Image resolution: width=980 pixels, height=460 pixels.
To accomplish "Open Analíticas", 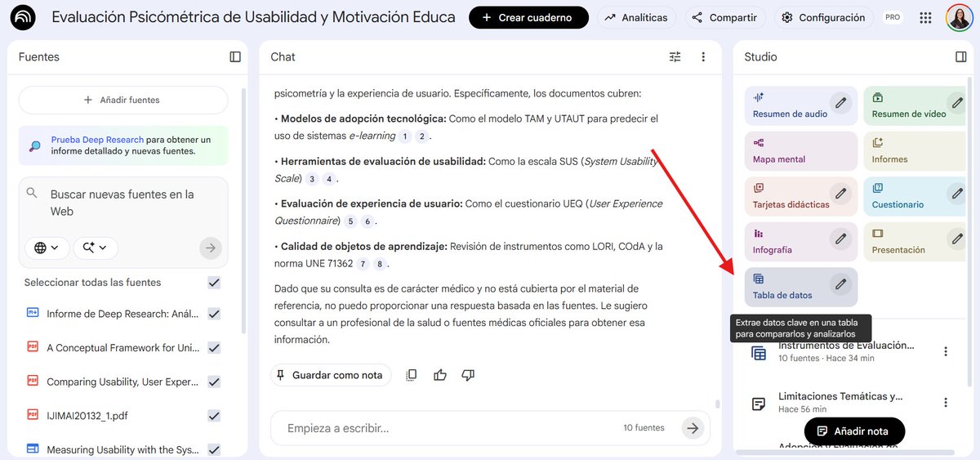I will [636, 17].
